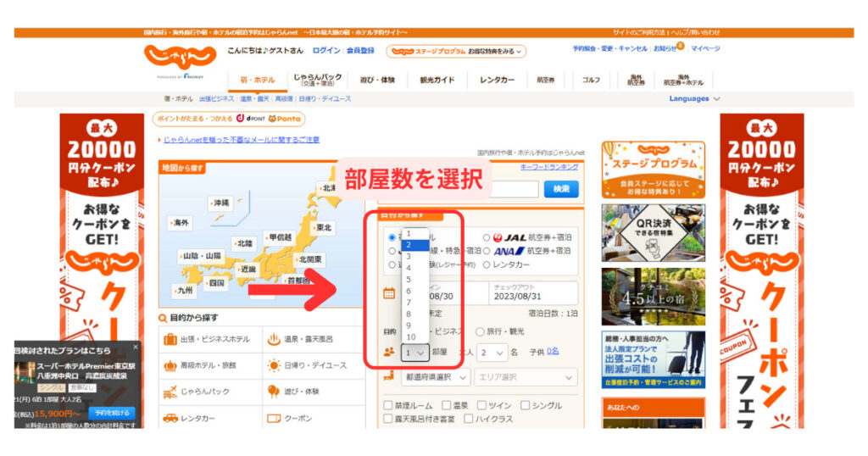This screenshot has height=456, width=868.
Task: Open the 都道府県選択 dropdown
Action: (x=437, y=377)
